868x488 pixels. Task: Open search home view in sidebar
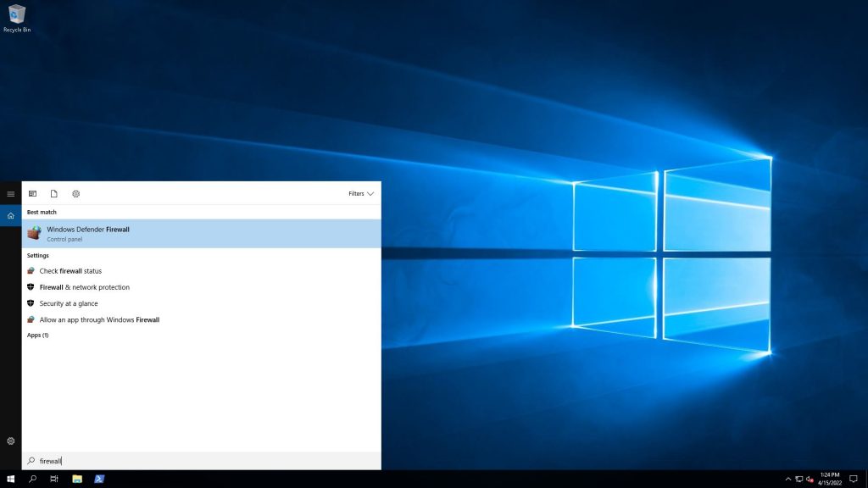[x=11, y=215]
